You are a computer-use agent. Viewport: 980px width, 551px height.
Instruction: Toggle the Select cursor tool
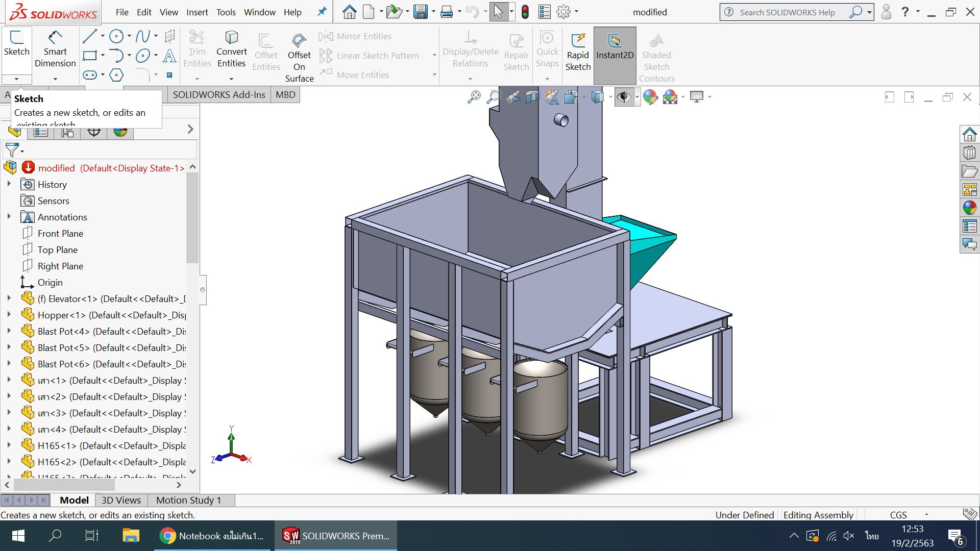pyautogui.click(x=498, y=12)
